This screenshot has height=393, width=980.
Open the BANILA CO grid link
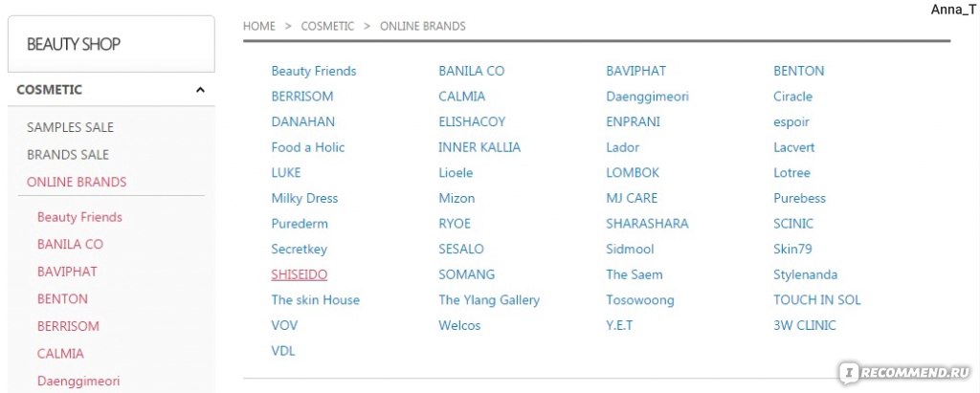471,71
